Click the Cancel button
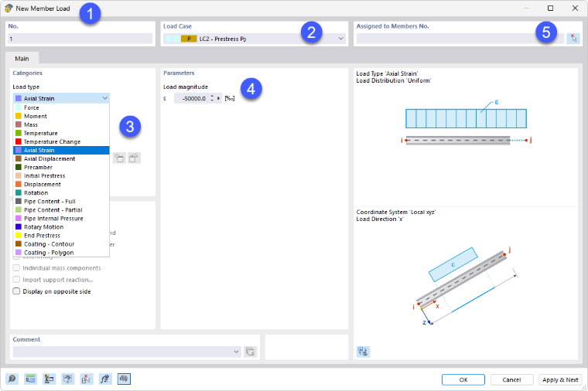 coord(511,379)
